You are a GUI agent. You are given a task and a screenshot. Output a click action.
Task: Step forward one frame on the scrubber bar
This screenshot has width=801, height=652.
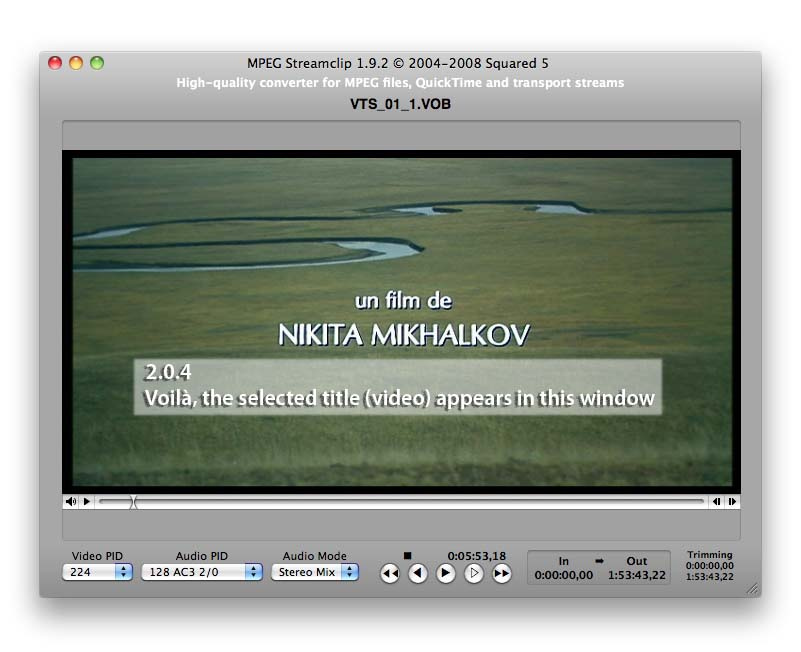pos(732,501)
